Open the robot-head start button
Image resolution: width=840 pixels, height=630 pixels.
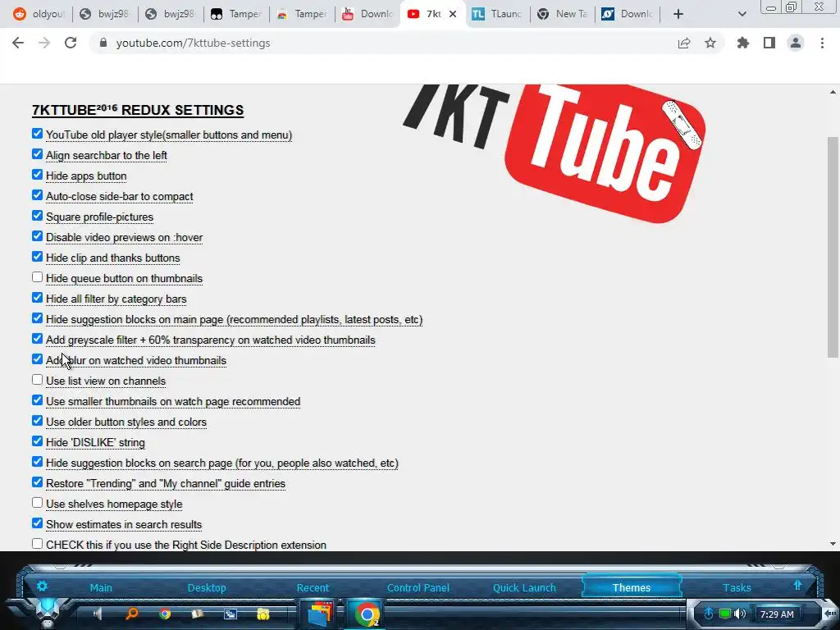tap(47, 614)
